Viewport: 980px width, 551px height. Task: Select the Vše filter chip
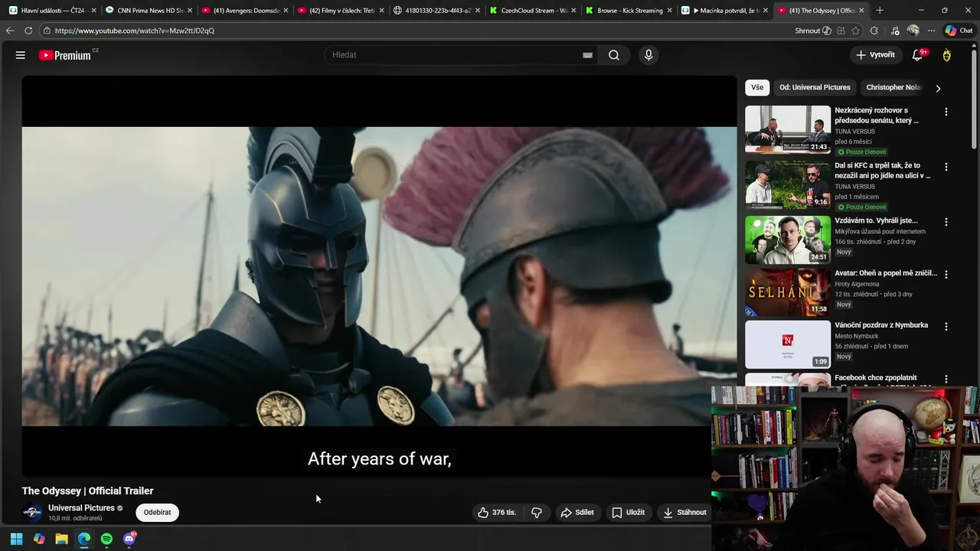pyautogui.click(x=757, y=87)
